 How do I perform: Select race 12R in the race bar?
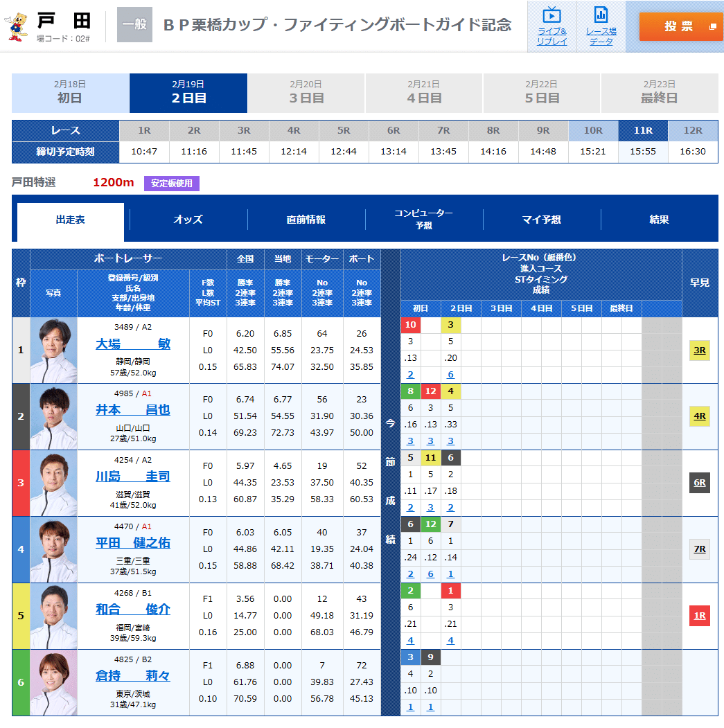[693, 131]
